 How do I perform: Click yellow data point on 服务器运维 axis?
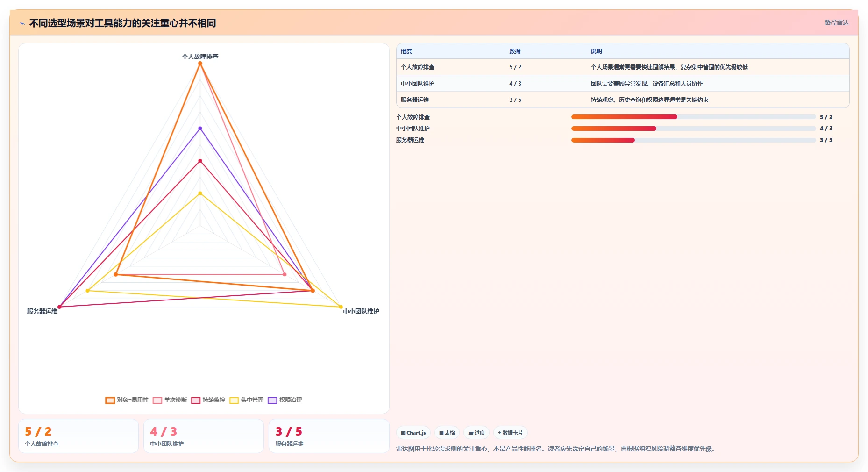[x=87, y=291]
